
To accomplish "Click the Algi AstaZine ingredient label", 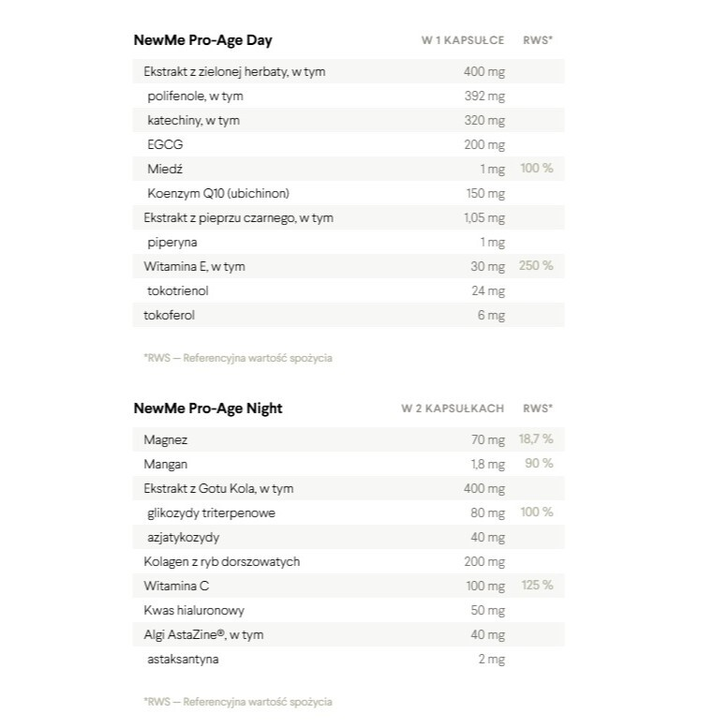I will [203, 634].
